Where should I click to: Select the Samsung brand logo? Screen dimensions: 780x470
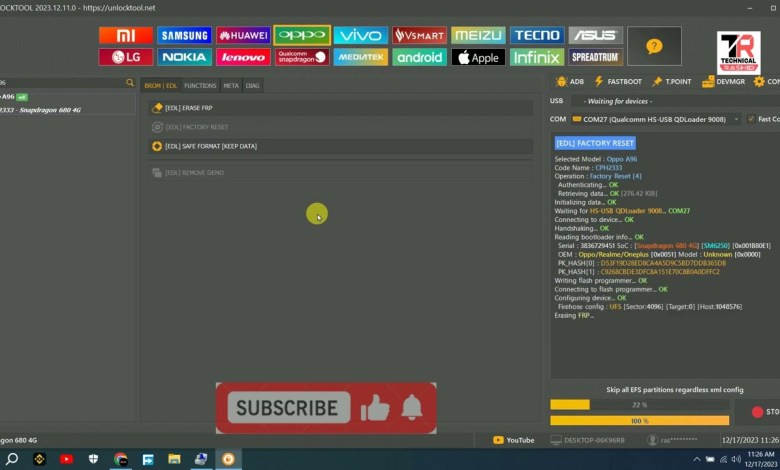tap(184, 36)
